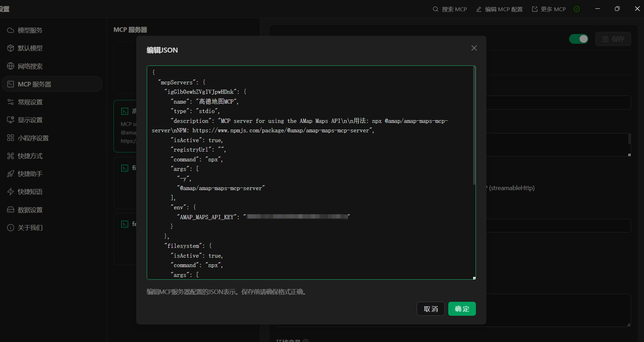Click the JSON editor vertical scrollbar
The height and width of the screenshot is (342, 644).
(x=474, y=126)
